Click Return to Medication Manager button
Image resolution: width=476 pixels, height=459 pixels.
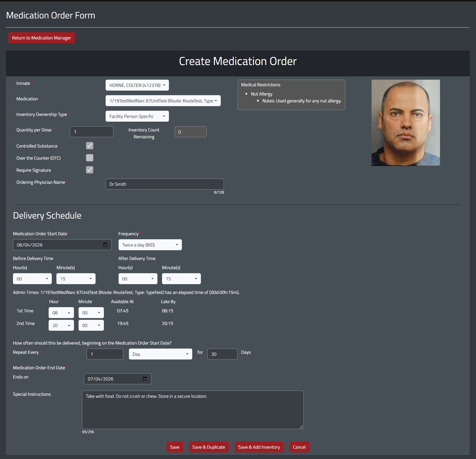(x=41, y=38)
